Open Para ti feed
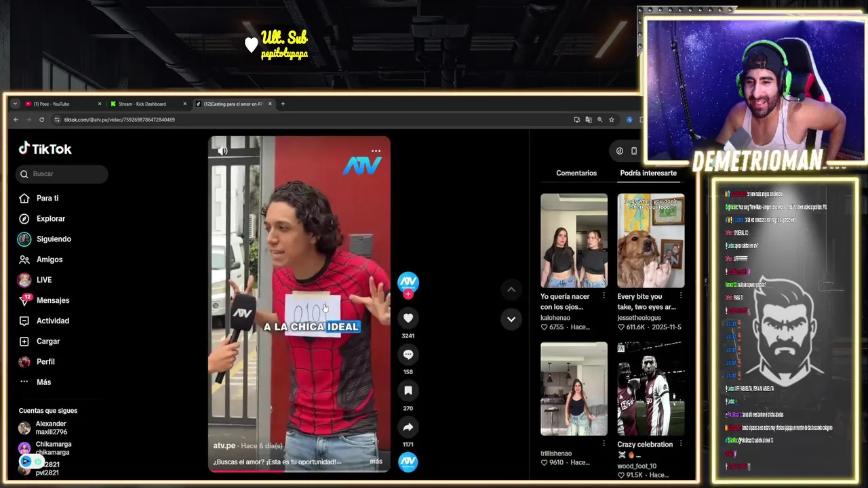Screen dimensions: 868x488 coord(47,198)
